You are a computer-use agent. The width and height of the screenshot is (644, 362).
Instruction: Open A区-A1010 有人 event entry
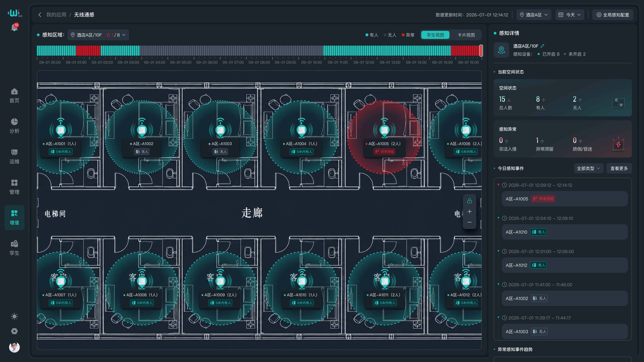pyautogui.click(x=565, y=232)
